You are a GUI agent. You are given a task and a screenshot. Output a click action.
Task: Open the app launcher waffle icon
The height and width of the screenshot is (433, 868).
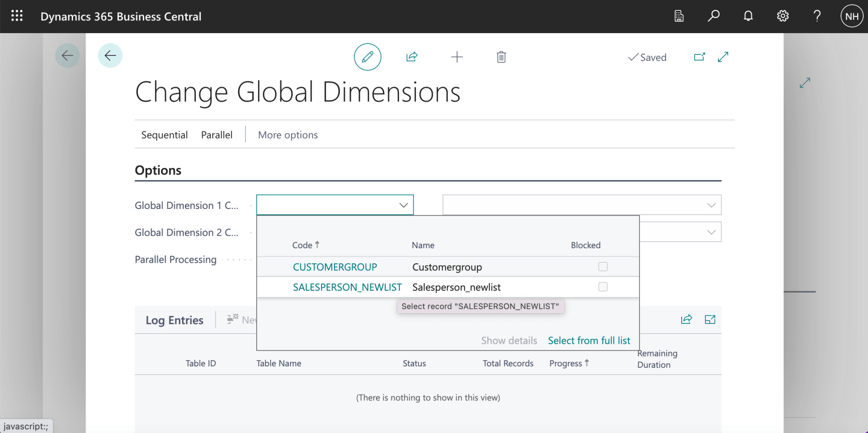(x=17, y=16)
